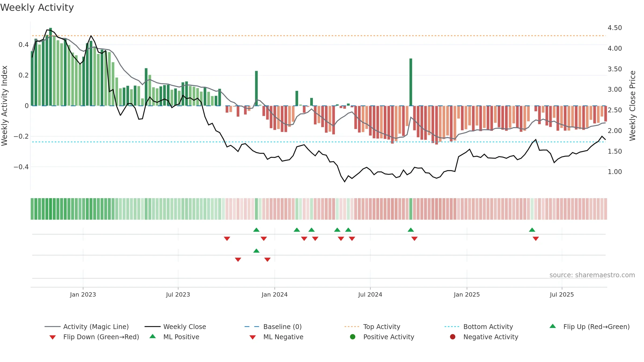Click the Flip Down (Green→Red) legend label
Viewport: 644px width, 362px height.
tap(101, 337)
